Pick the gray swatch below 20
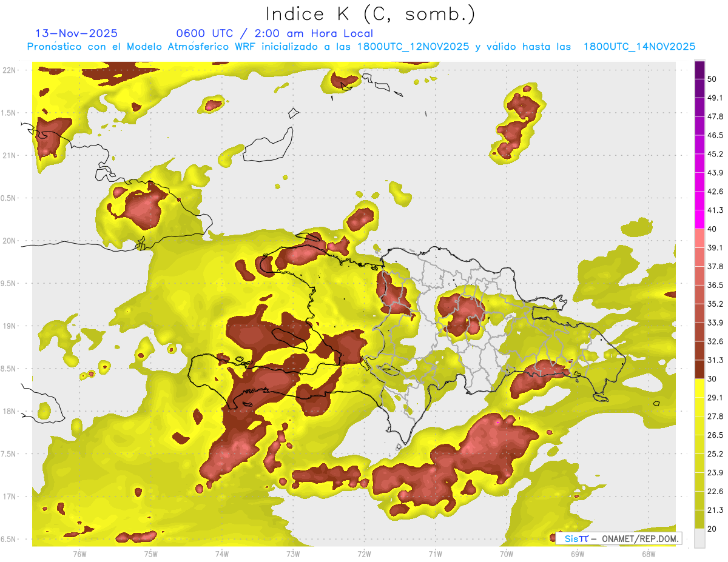 699,538
